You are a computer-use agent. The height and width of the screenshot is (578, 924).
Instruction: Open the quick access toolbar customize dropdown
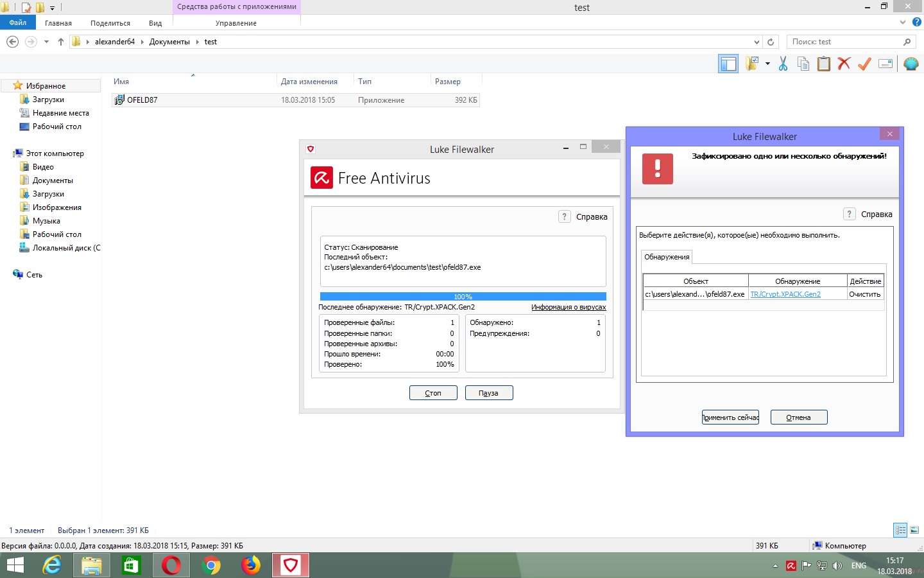[53, 8]
